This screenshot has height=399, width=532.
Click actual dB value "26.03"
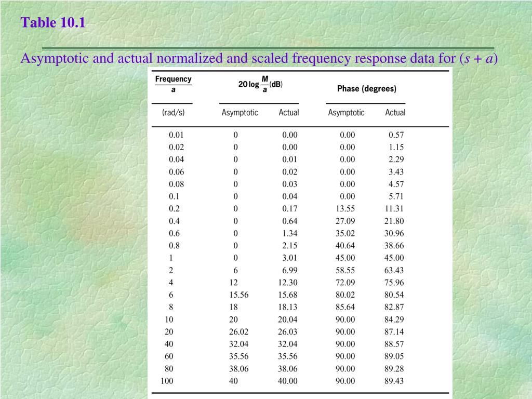288,331
